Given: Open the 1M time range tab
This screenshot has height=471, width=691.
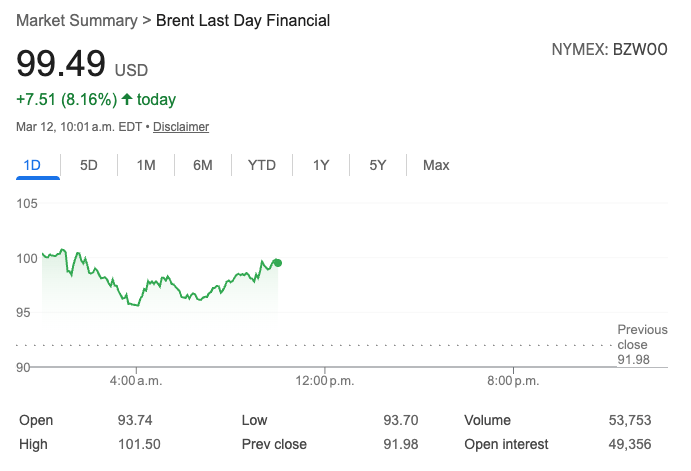Looking at the screenshot, I should tap(146, 165).
